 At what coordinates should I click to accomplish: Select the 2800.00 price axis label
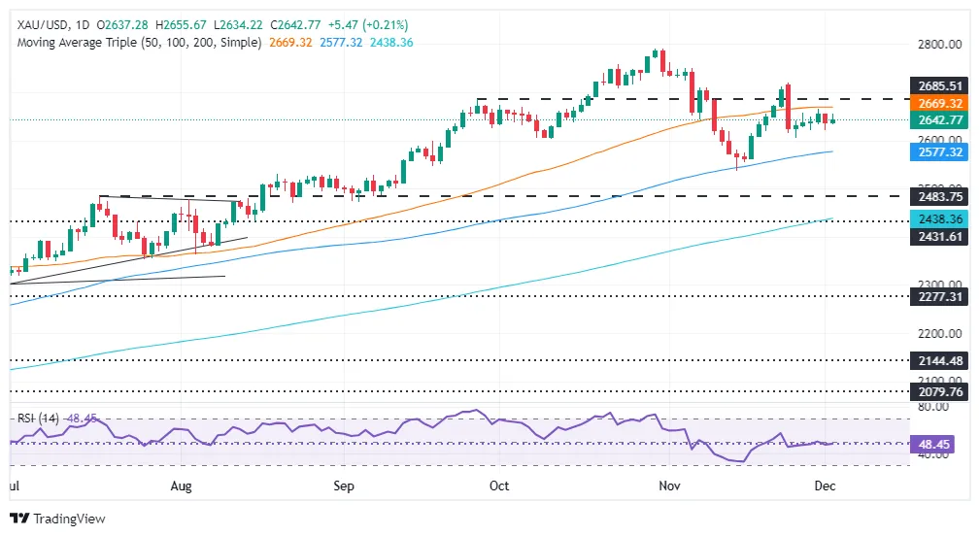(x=939, y=45)
